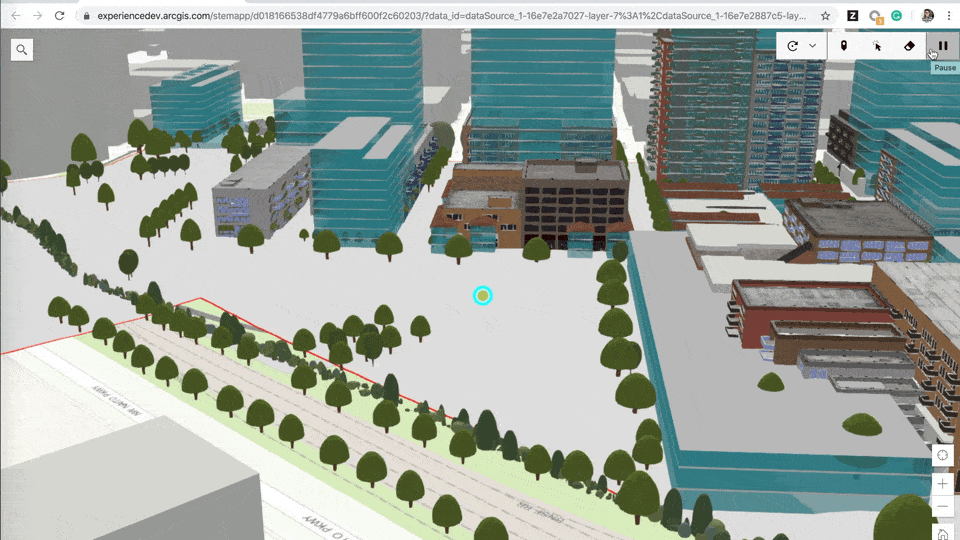The width and height of the screenshot is (960, 540).
Task: Zoom out of the 3D scene
Action: 943,506
